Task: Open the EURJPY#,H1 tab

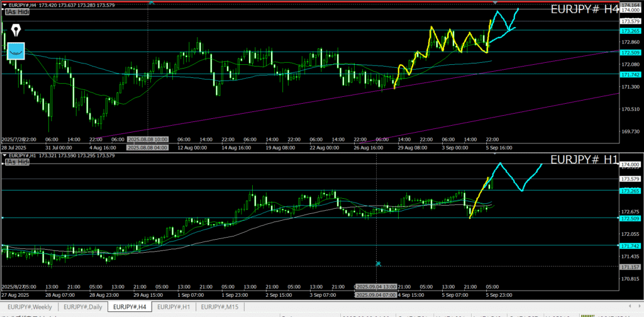Action: coord(174,306)
